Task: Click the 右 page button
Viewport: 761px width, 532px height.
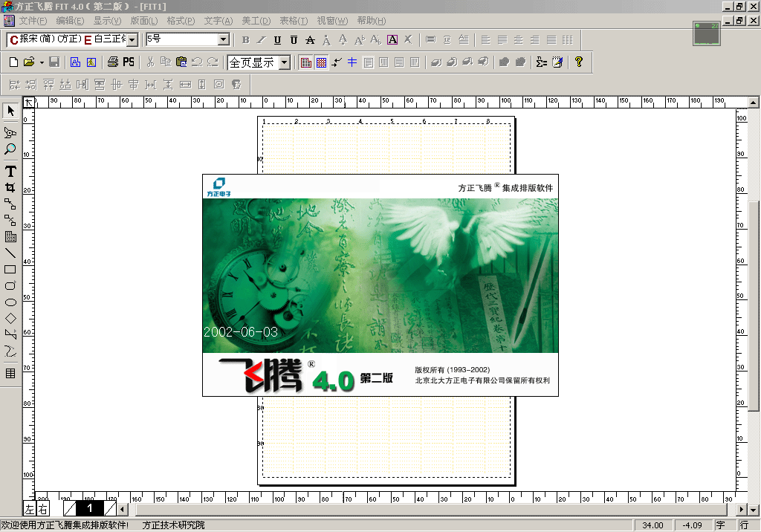Action: tap(43, 509)
